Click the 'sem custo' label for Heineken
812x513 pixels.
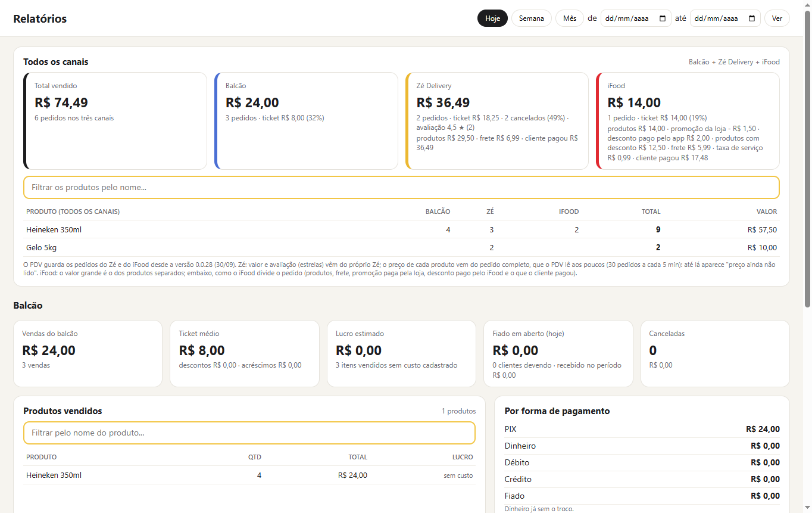click(x=458, y=475)
